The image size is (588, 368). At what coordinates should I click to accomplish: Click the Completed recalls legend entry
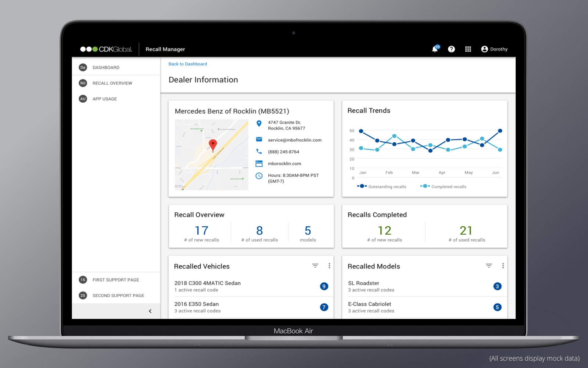click(443, 187)
